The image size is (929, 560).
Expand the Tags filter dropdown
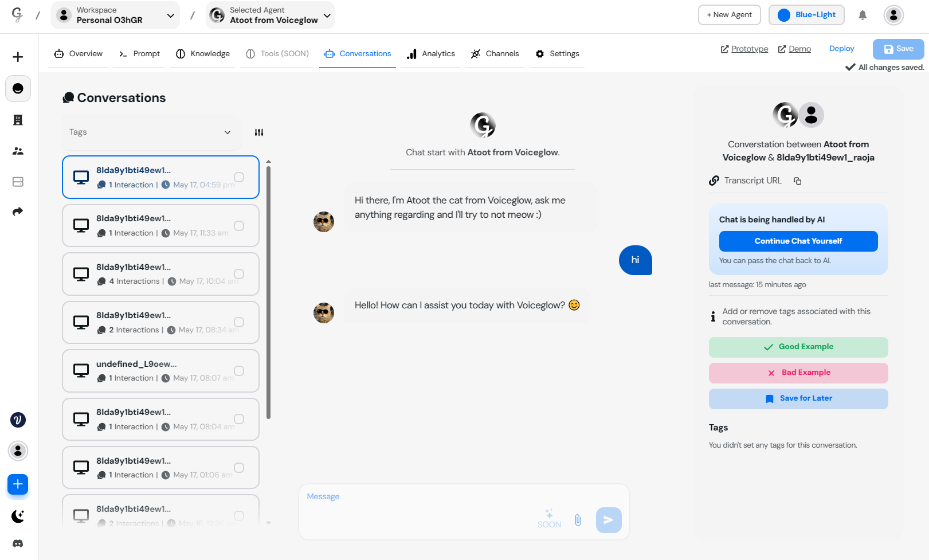click(151, 132)
